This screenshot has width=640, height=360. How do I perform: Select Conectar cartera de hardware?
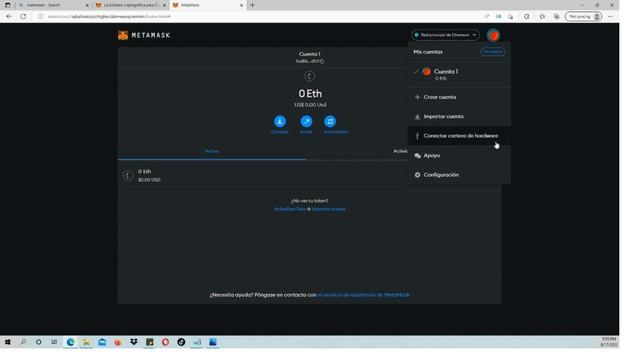tap(459, 136)
